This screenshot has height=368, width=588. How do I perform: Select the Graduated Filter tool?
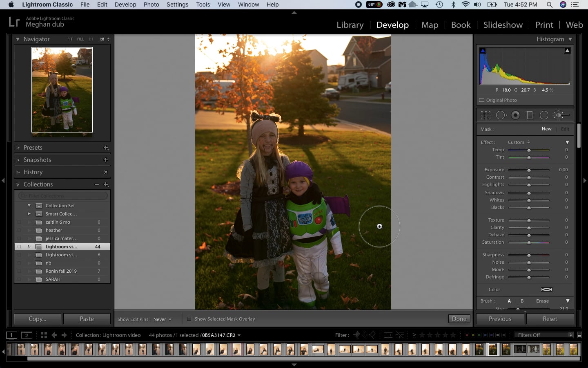(x=530, y=115)
